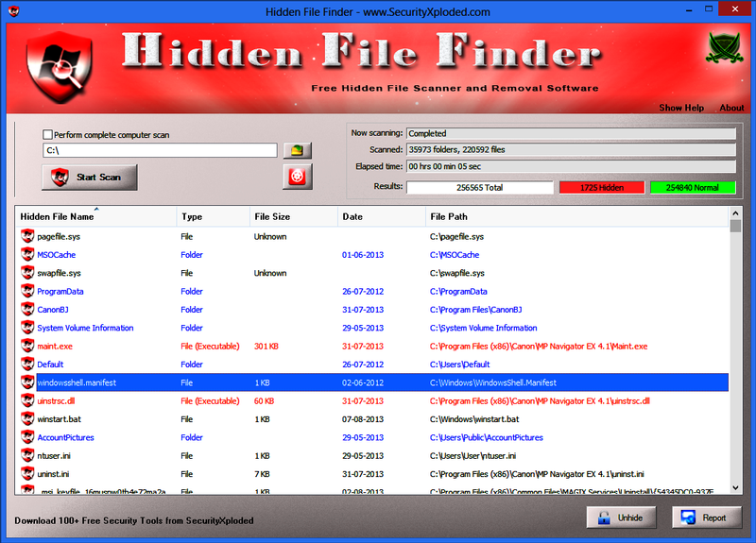Click the Now scanning Completed status field

click(x=571, y=133)
